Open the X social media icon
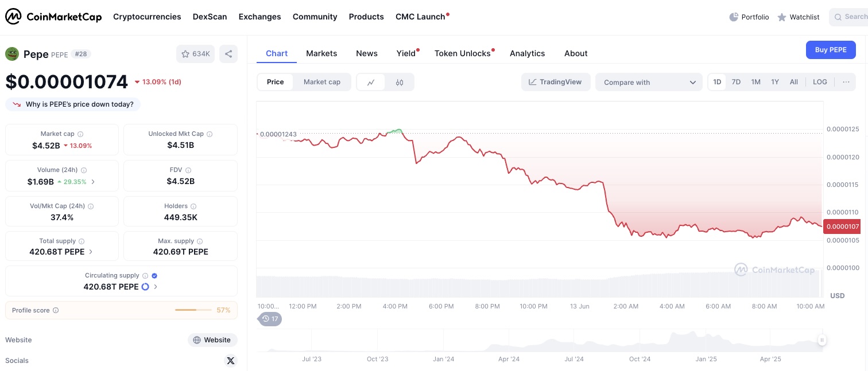This screenshot has height=371, width=868. pos(231,361)
